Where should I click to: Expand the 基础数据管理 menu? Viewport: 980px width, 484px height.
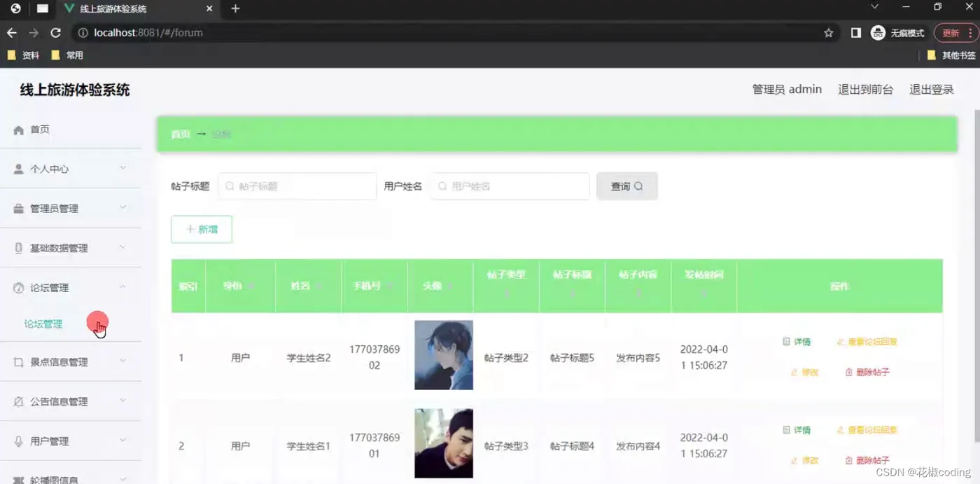pos(70,248)
